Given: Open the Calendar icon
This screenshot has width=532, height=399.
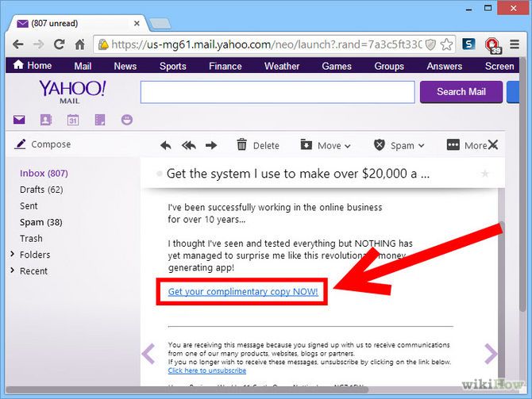Looking at the screenshot, I should click(73, 120).
